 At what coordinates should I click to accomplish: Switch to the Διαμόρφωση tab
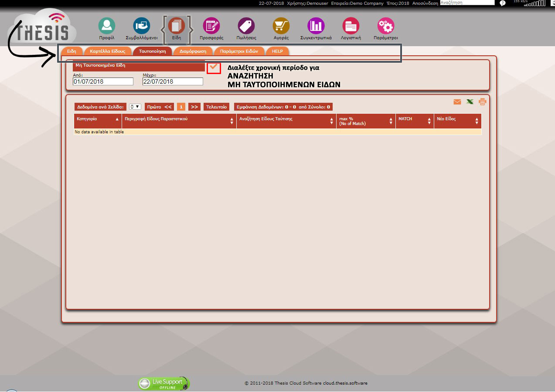(x=193, y=51)
